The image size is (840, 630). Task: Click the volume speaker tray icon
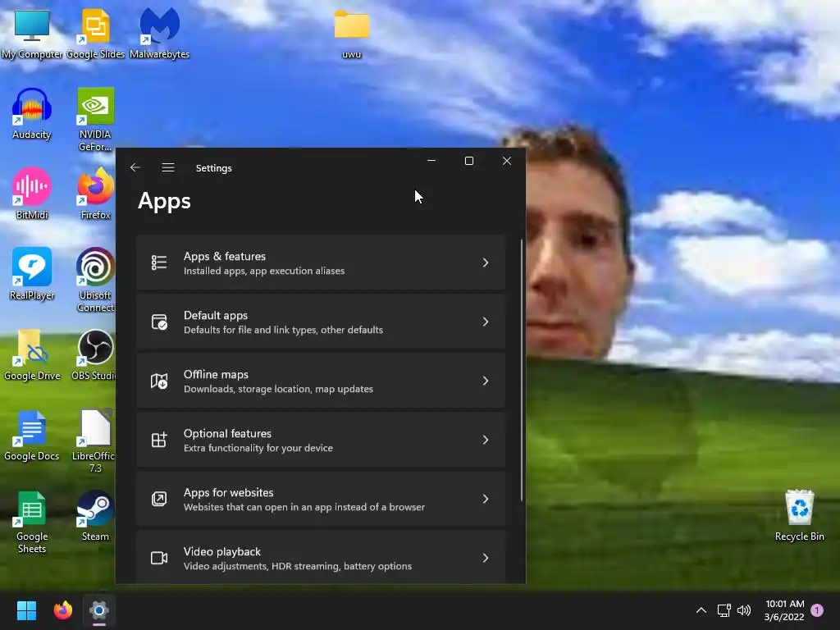[744, 610]
